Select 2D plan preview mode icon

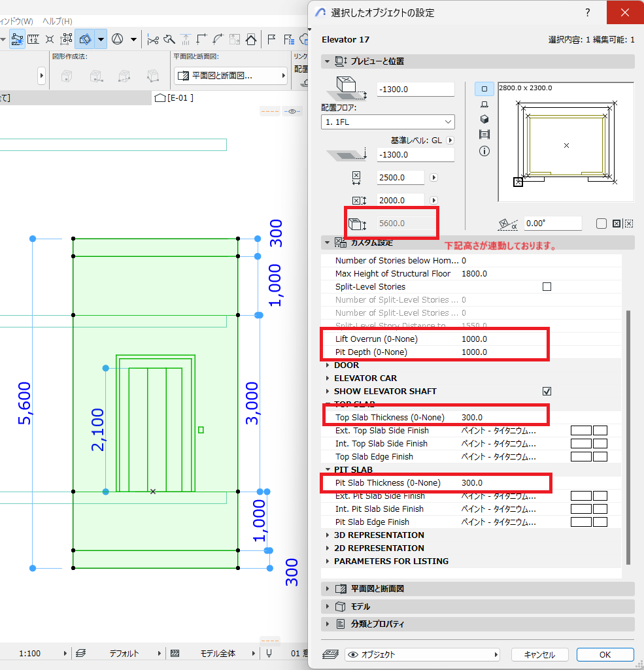[x=484, y=89]
